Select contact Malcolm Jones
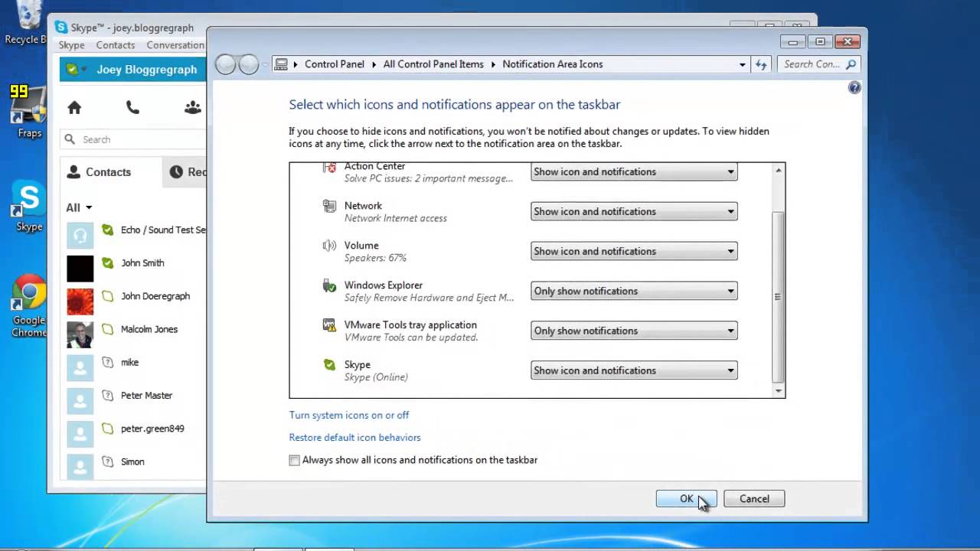 pyautogui.click(x=133, y=334)
